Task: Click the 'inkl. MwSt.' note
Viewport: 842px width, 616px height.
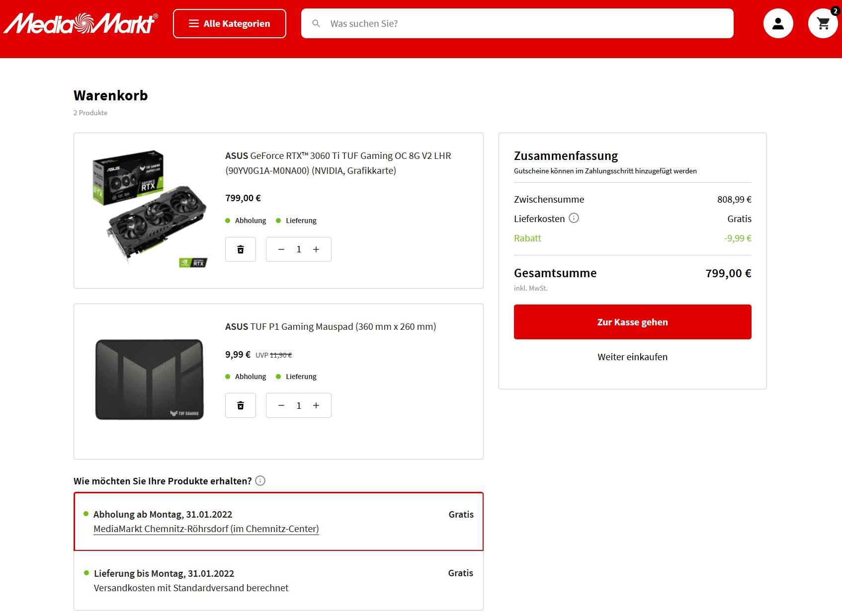Action: click(x=531, y=288)
